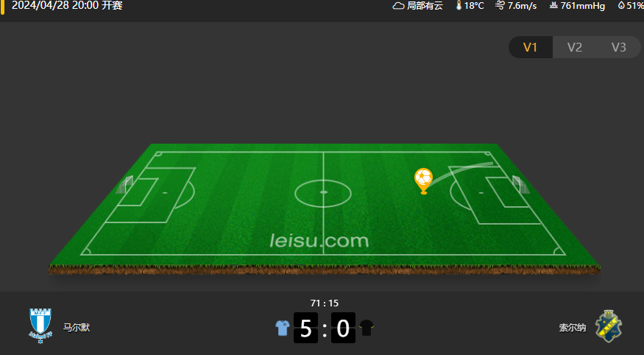The height and width of the screenshot is (355, 644).
Task: Click the 71:15 match clock
Action: (325, 303)
